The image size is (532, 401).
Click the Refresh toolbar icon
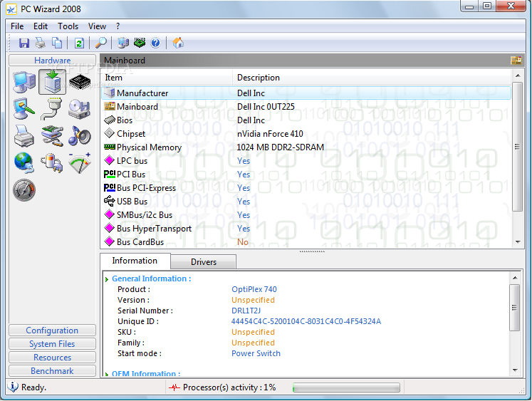coord(79,43)
